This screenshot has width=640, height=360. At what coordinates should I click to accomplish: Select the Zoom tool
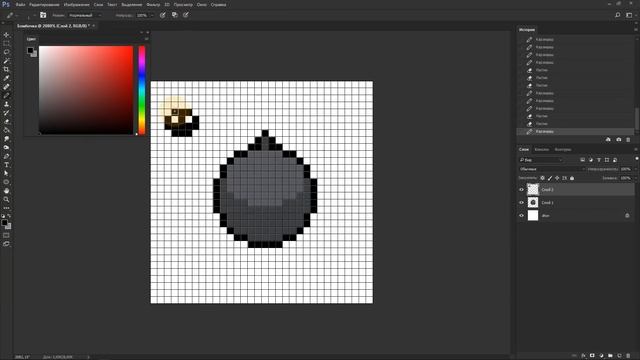point(6,200)
